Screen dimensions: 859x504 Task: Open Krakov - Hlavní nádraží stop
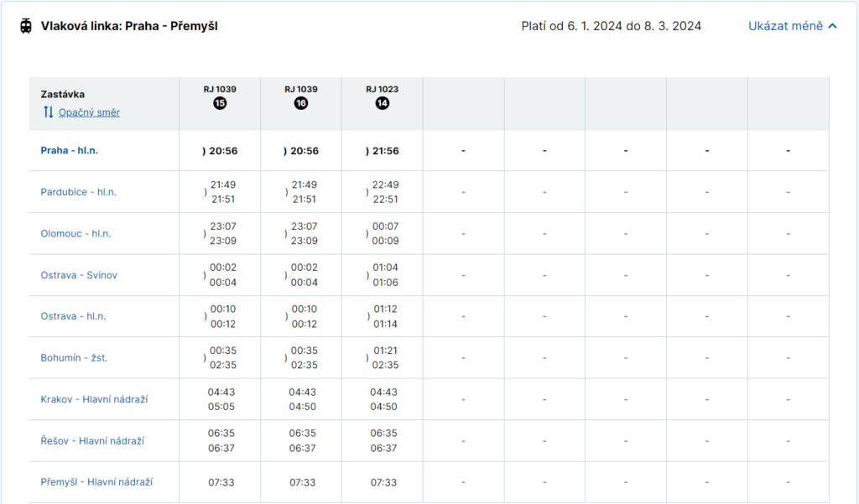tap(94, 399)
